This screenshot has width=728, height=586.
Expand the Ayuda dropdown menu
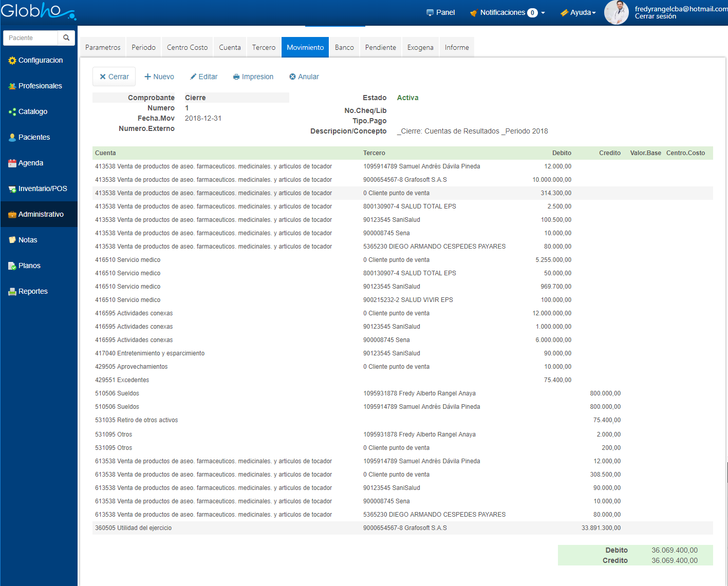[578, 13]
